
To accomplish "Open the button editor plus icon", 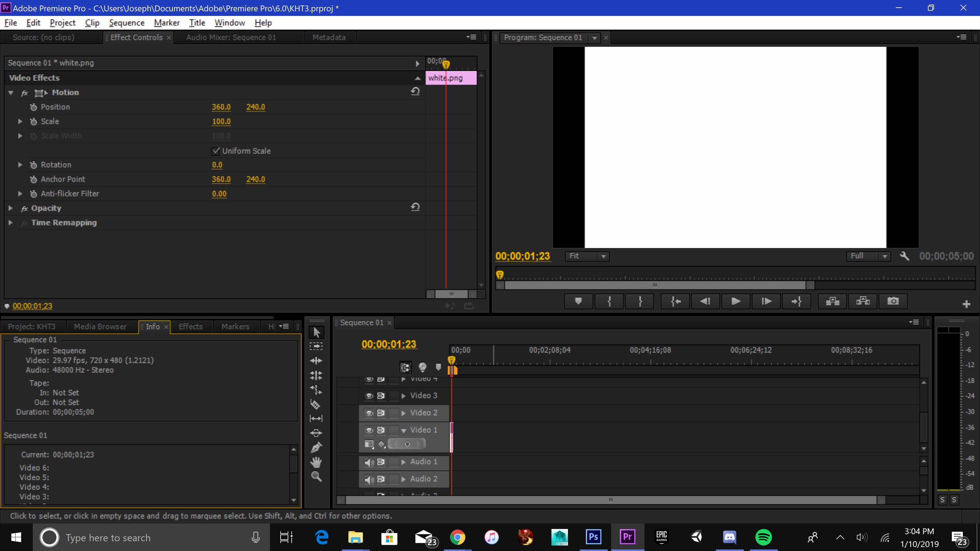I will 966,304.
